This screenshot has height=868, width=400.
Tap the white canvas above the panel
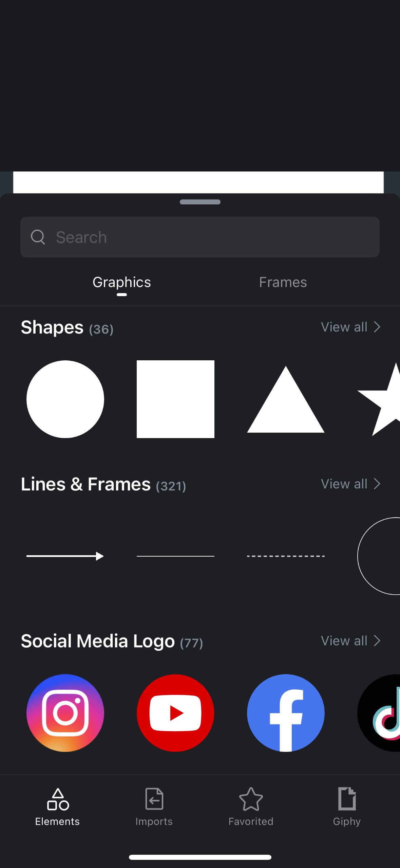click(x=198, y=182)
